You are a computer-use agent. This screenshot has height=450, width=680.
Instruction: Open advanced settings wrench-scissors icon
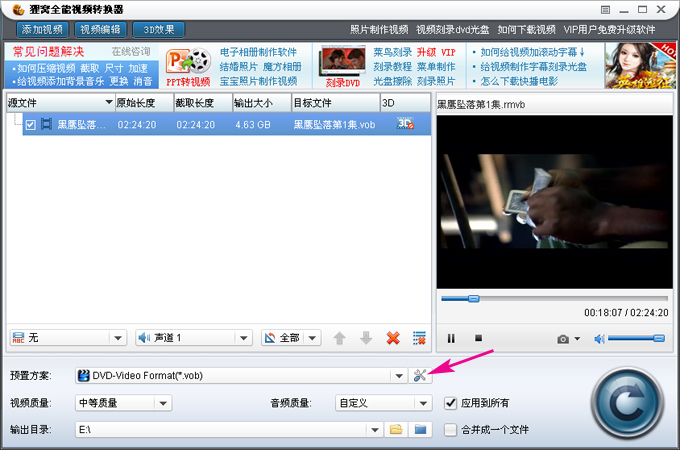point(420,375)
